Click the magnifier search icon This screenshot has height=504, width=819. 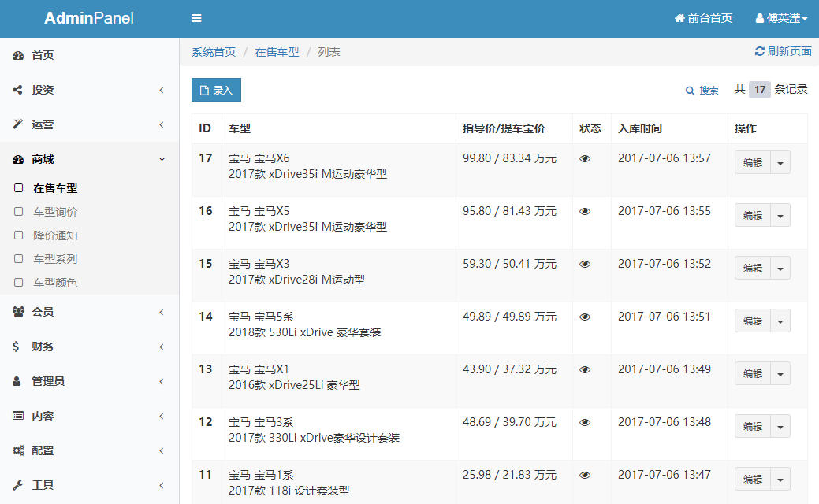click(x=690, y=91)
